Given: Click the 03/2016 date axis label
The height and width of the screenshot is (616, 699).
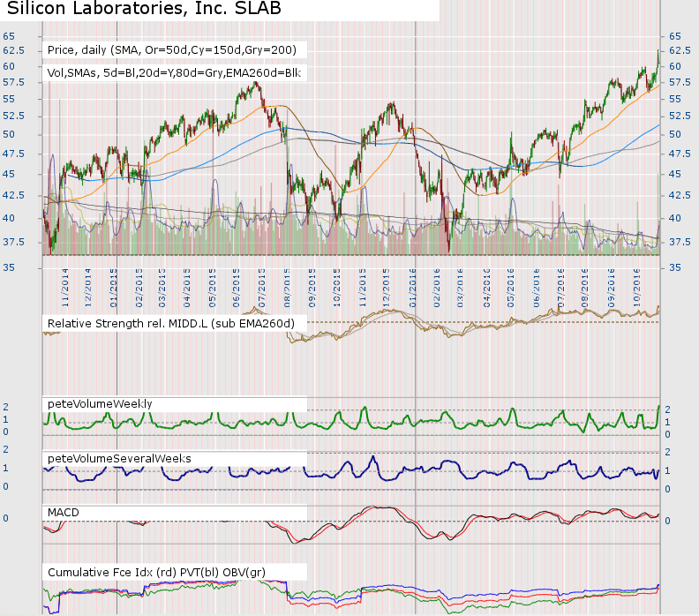Looking at the screenshot, I should point(461,288).
